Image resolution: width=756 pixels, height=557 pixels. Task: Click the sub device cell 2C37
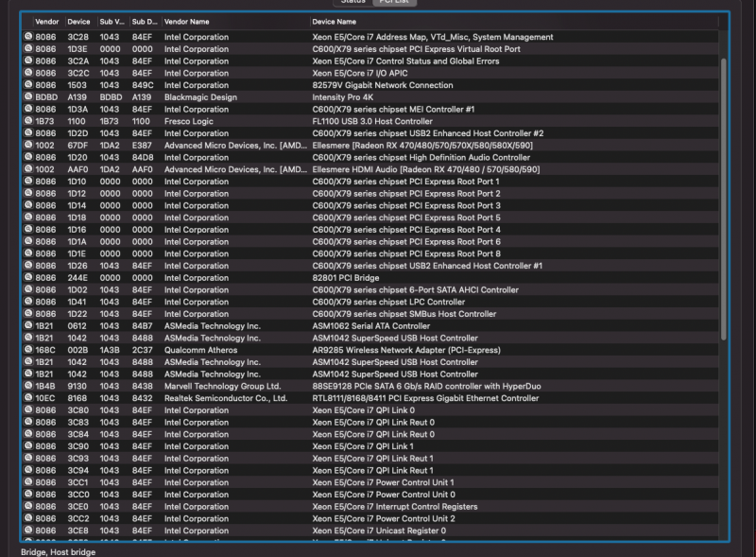pyautogui.click(x=143, y=350)
